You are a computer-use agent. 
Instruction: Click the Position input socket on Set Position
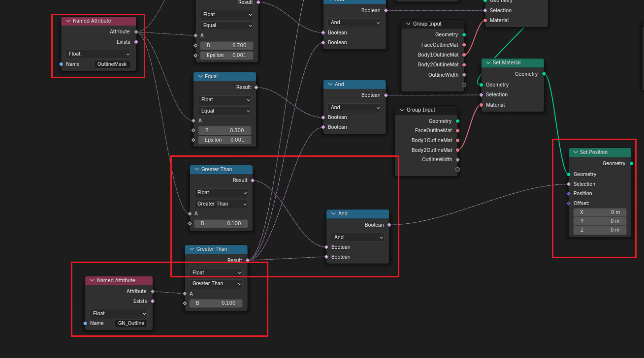coord(569,193)
